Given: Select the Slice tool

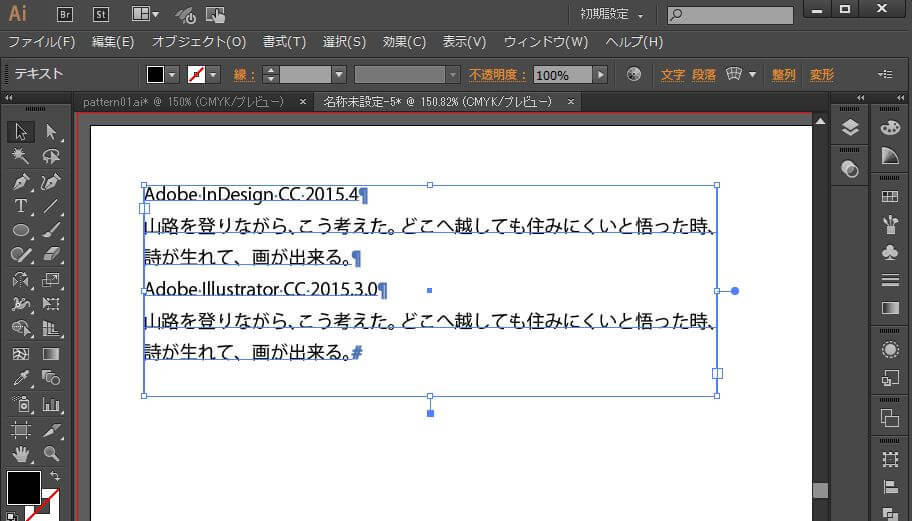Looking at the screenshot, I should click(51, 429).
